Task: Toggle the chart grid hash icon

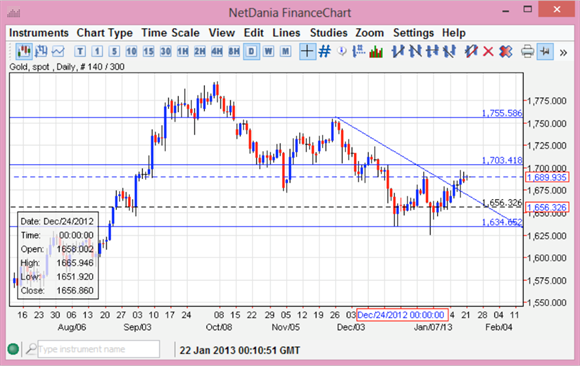Action: [x=324, y=51]
